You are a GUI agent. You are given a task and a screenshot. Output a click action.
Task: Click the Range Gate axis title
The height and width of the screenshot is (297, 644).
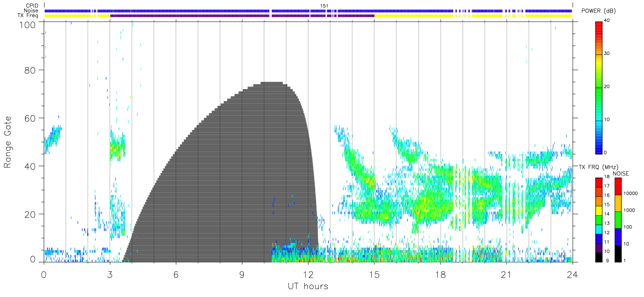point(8,142)
